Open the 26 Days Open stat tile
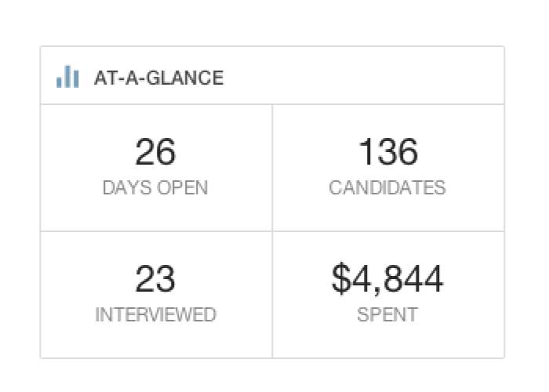 [156, 168]
